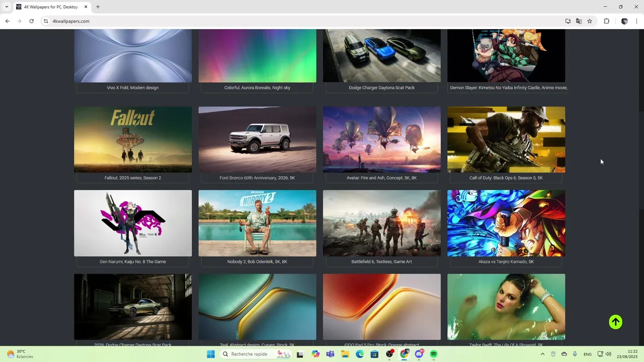The image size is (644, 362).
Task: Open the dark garage Dodge Charger thumbnail
Action: (133, 307)
